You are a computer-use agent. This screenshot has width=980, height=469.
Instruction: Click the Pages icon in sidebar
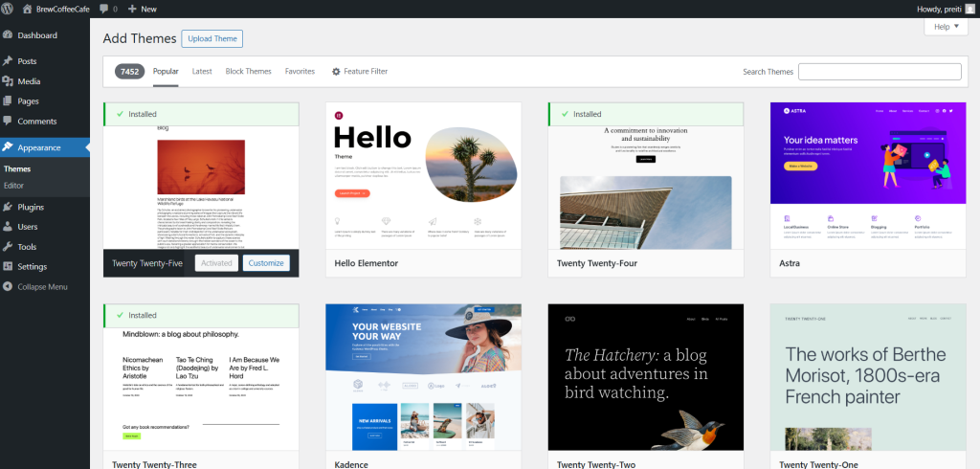(8, 100)
